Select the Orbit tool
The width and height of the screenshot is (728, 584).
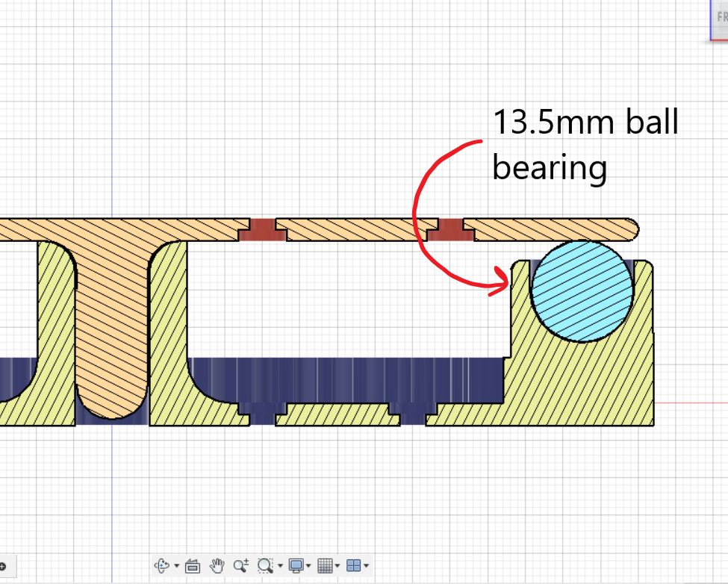162,565
